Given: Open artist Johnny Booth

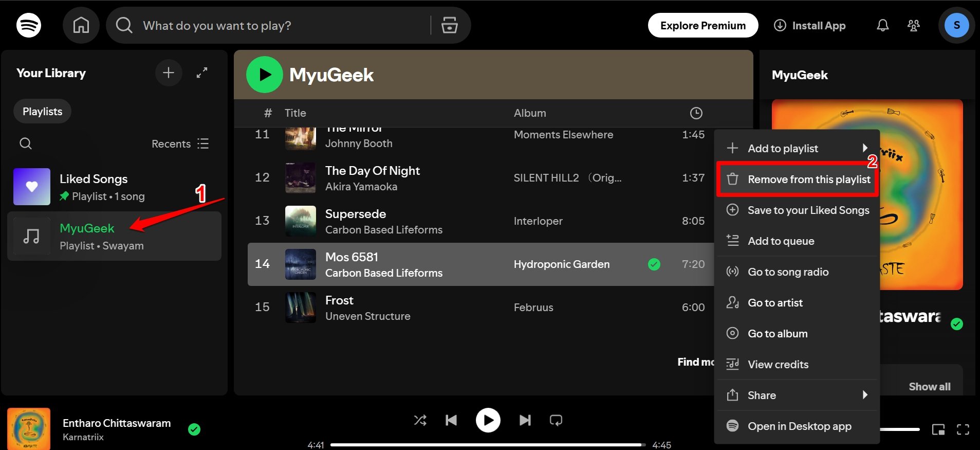Looking at the screenshot, I should click(x=358, y=143).
